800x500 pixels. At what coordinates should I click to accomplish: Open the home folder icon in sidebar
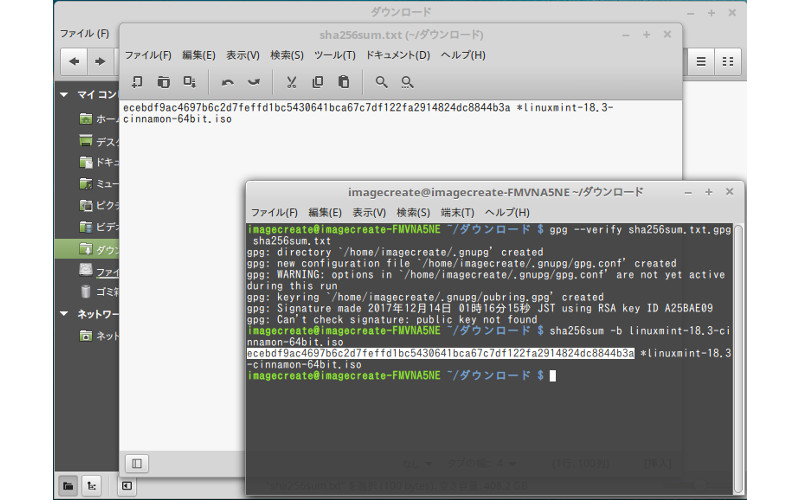86,118
